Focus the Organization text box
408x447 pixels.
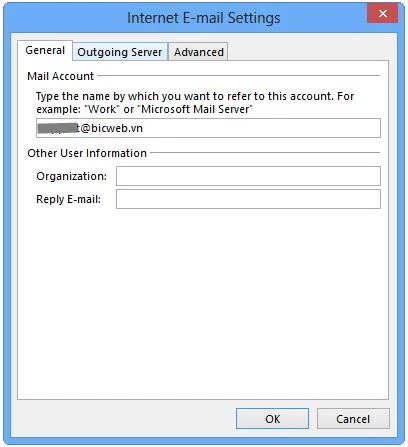pyautogui.click(x=248, y=176)
